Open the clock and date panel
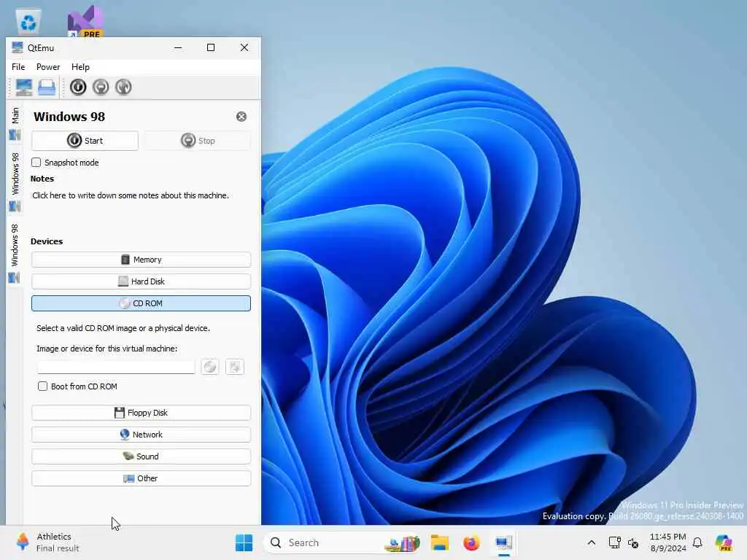Image resolution: width=747 pixels, height=560 pixels. click(x=668, y=542)
